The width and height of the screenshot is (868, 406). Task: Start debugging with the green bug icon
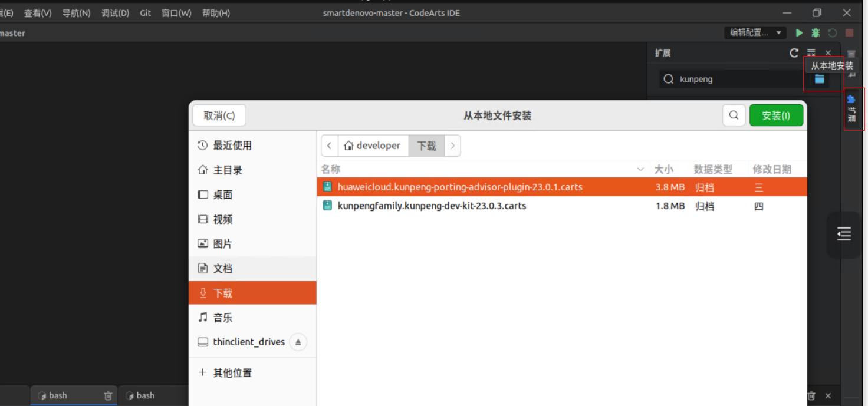point(816,33)
